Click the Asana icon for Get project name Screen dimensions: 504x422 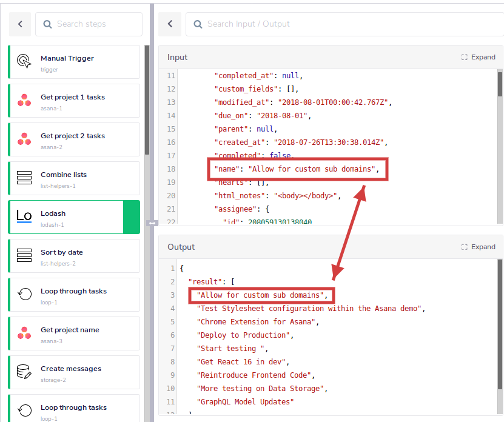tap(24, 333)
